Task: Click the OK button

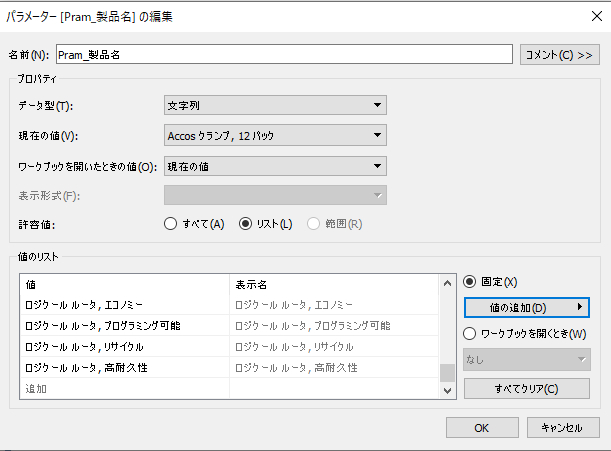Action: [x=481, y=427]
